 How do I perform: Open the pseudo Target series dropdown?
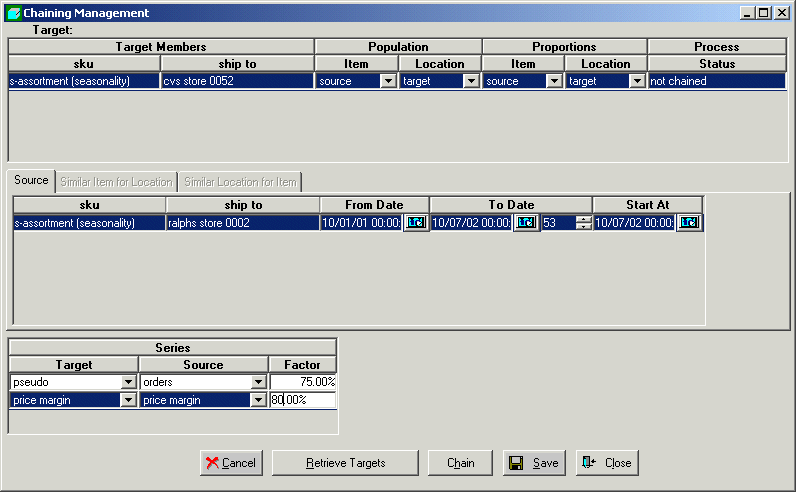(x=128, y=382)
